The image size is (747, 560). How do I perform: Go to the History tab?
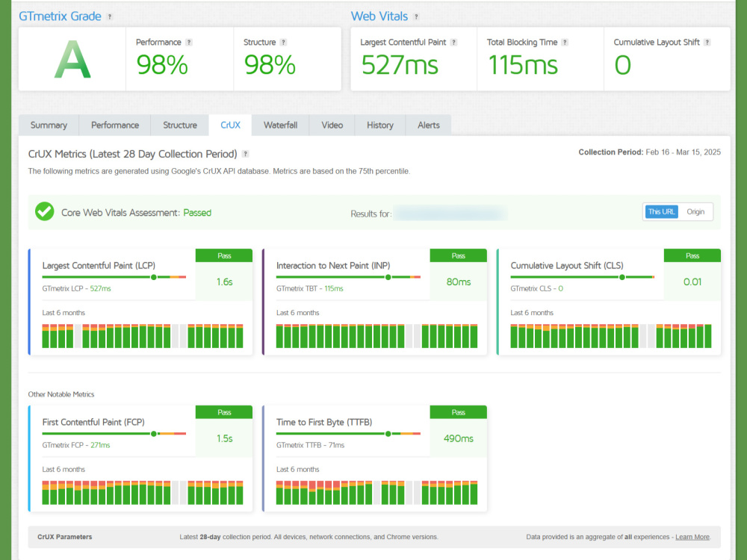(379, 125)
